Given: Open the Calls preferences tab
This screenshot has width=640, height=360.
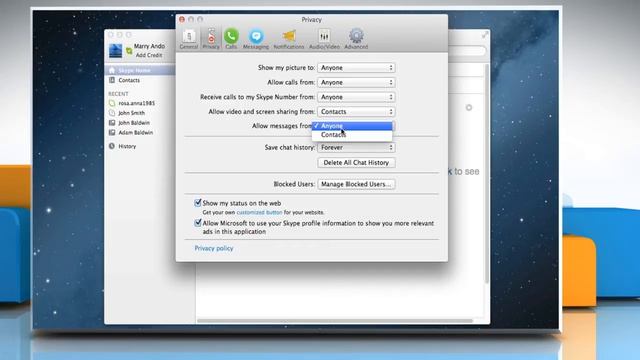Looking at the screenshot, I should point(231,39).
